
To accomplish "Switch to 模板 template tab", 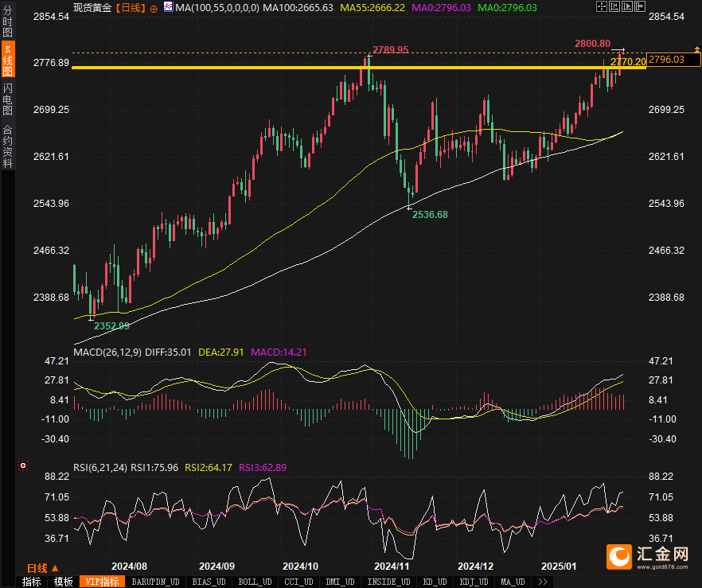I will click(x=64, y=582).
